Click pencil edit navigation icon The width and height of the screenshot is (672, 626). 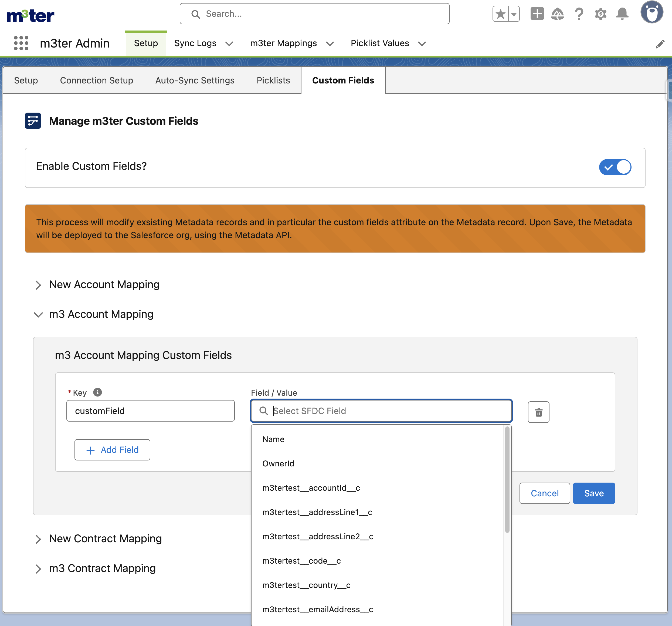click(660, 44)
